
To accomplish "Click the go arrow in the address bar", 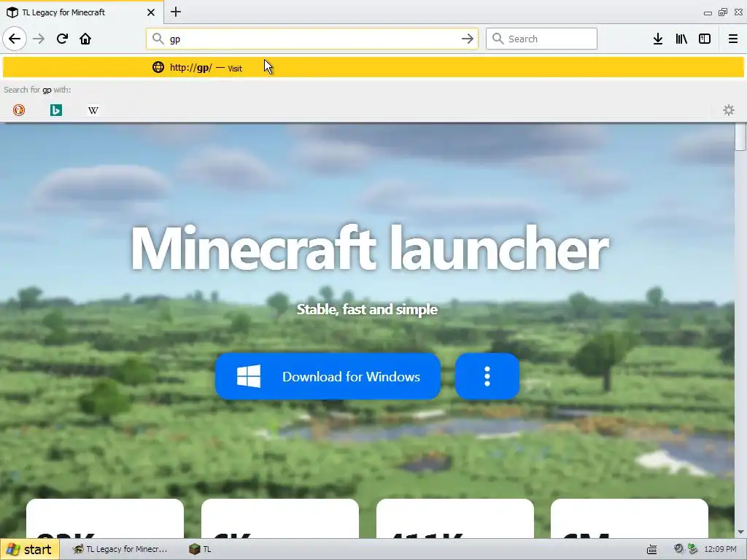I will coord(468,39).
